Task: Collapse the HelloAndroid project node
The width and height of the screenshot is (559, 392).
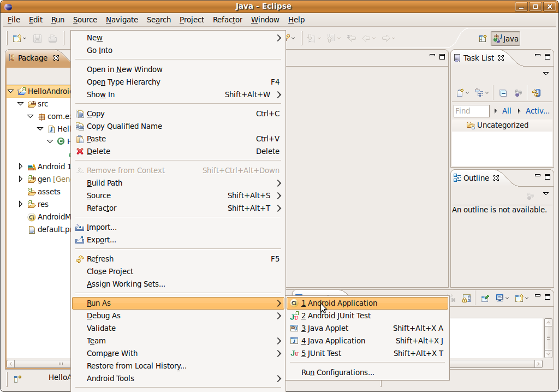Action: click(11, 91)
